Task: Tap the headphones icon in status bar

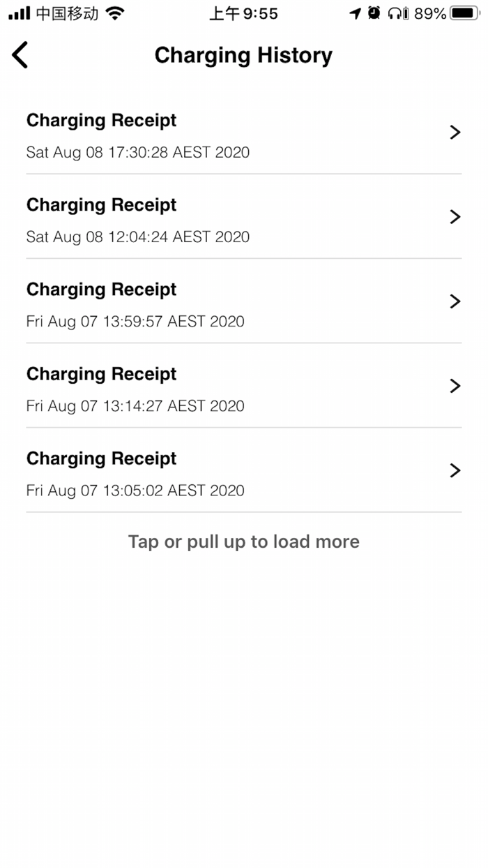Action: pyautogui.click(x=395, y=12)
